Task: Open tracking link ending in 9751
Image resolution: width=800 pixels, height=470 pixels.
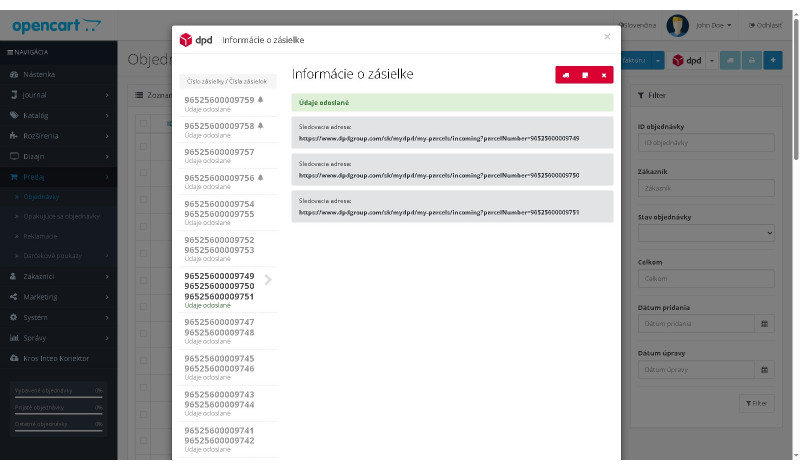Action: pos(439,212)
